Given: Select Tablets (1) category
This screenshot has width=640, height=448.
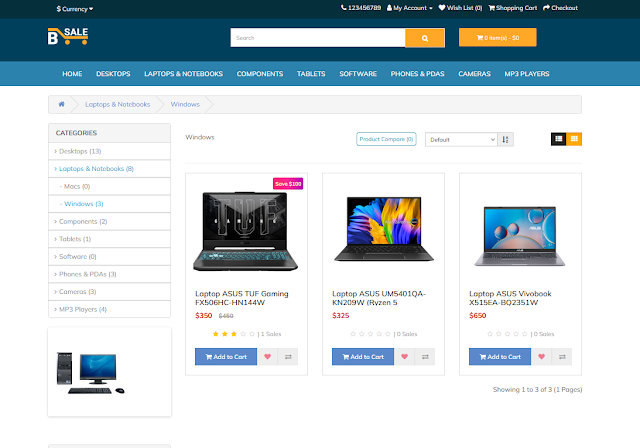Looking at the screenshot, I should [x=109, y=239].
